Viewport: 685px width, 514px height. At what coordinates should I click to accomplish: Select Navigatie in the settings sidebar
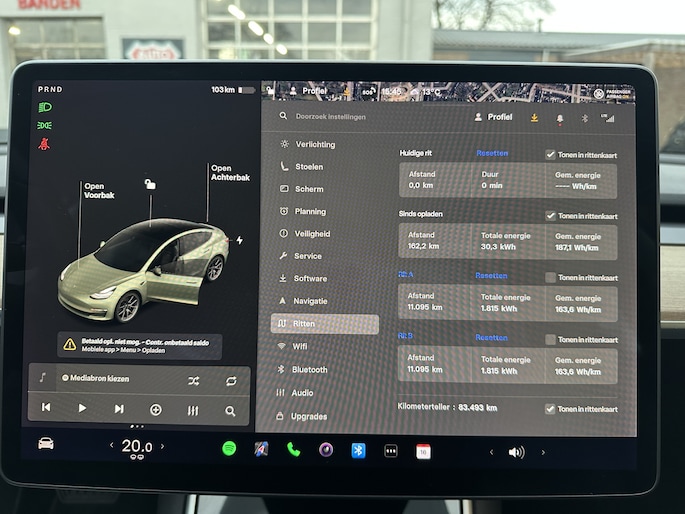[x=309, y=301]
